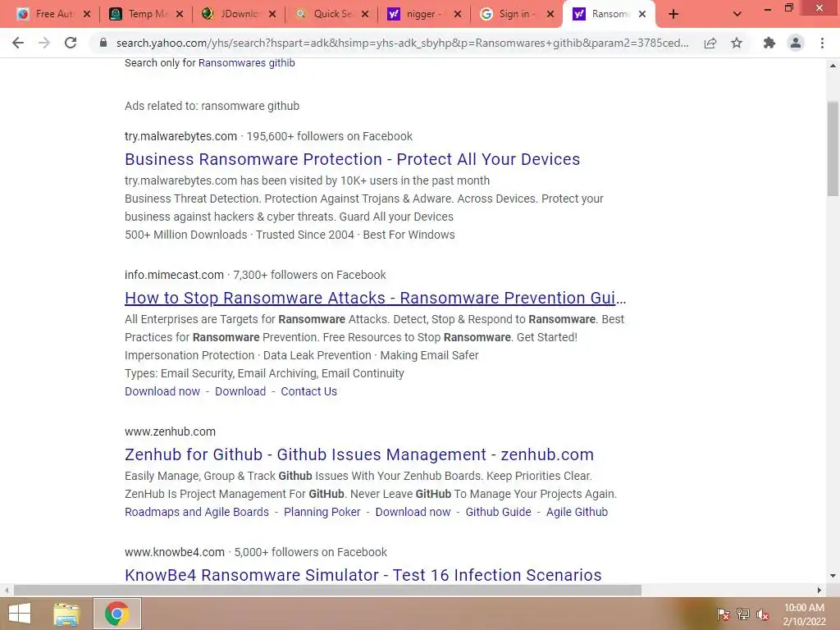Image resolution: width=840 pixels, height=630 pixels.
Task: Open Zenhub for Github result
Action: tap(359, 454)
